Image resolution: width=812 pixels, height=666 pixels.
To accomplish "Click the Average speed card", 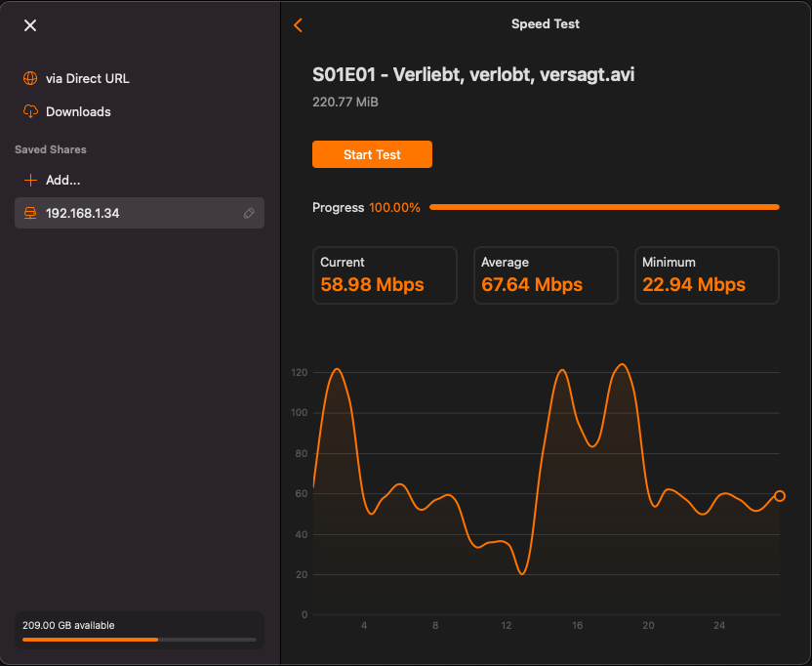I will (x=546, y=275).
